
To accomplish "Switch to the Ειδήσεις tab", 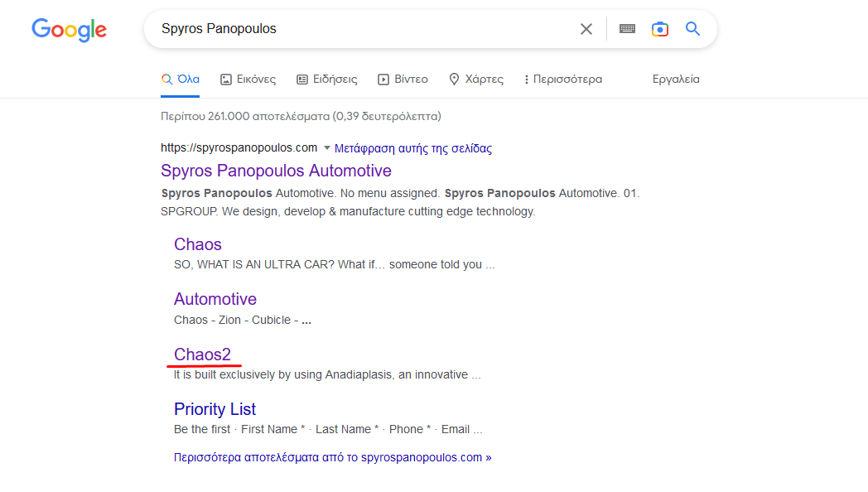I will click(326, 80).
